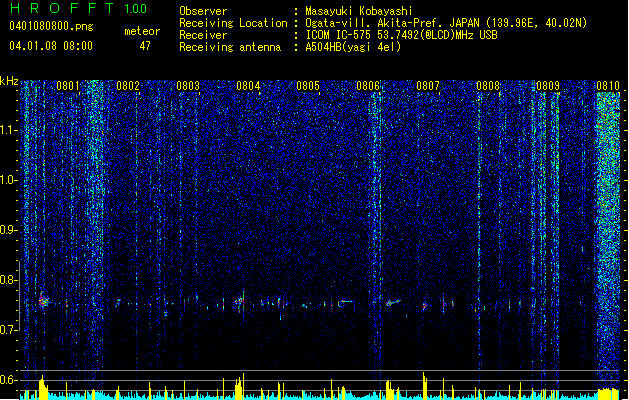Click the 0809 time marker
The width and height of the screenshot is (629, 400).
pos(548,86)
